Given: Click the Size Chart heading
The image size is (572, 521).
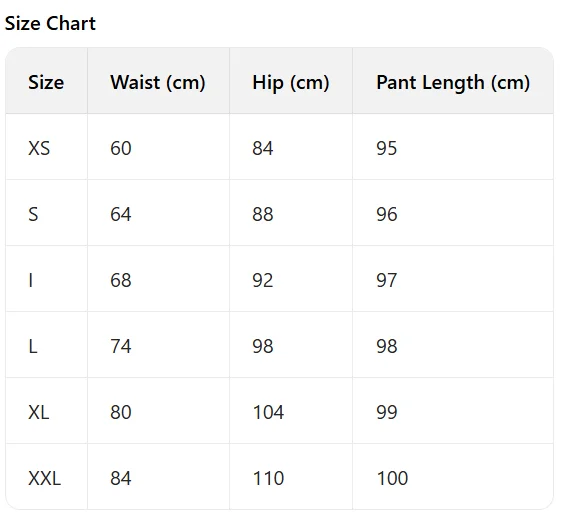Looking at the screenshot, I should point(50,24).
